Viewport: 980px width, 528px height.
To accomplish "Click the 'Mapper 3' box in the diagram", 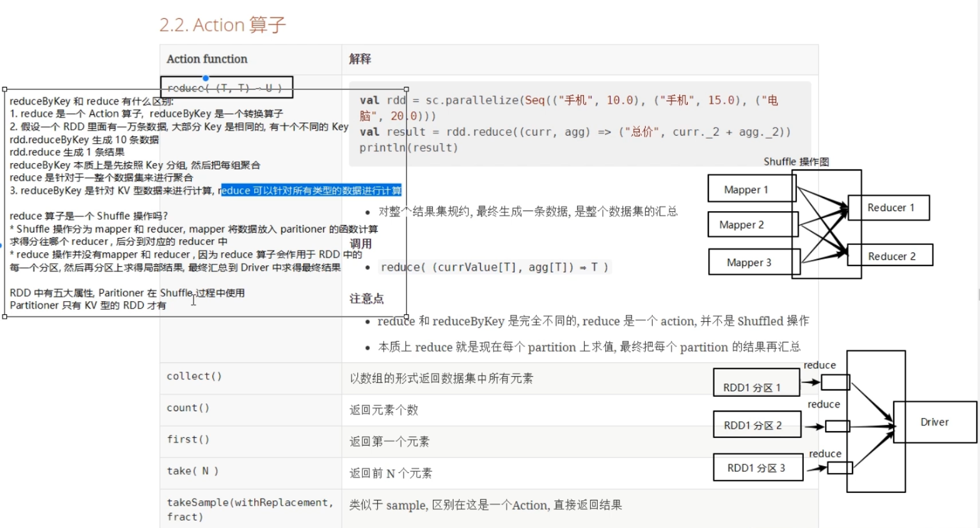I will [755, 262].
